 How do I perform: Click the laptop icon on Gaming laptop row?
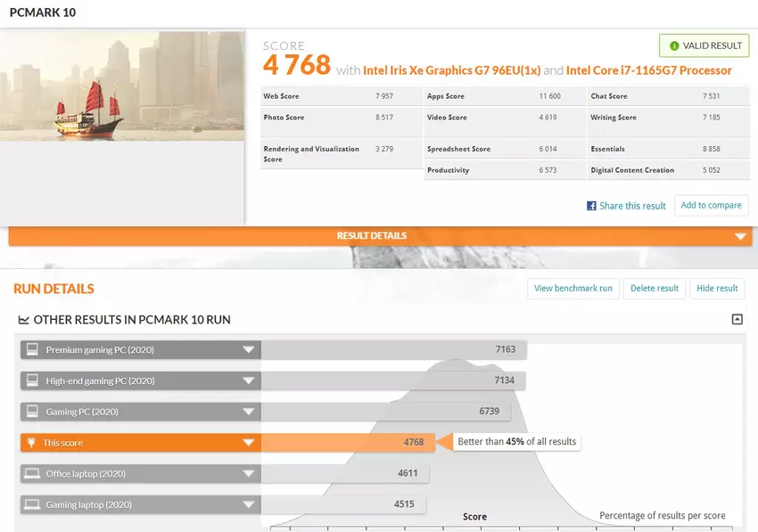click(x=32, y=504)
